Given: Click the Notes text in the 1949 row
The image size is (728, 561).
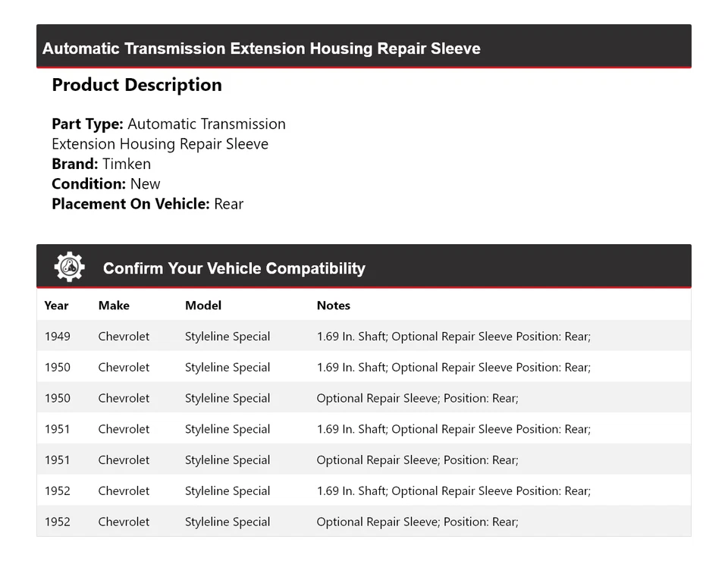Looking at the screenshot, I should [453, 337].
